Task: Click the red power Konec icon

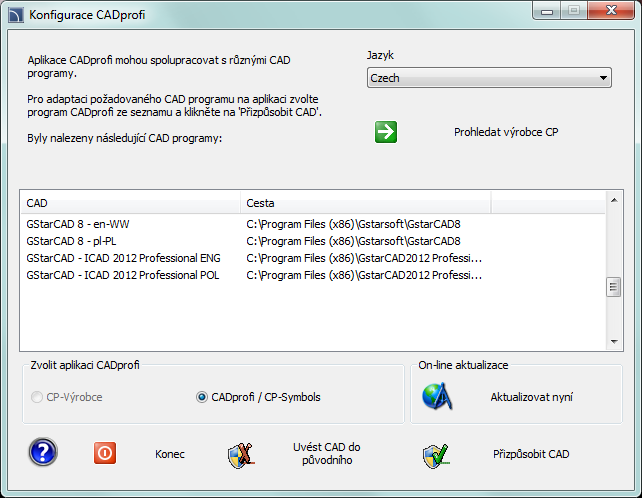Action: (x=105, y=453)
